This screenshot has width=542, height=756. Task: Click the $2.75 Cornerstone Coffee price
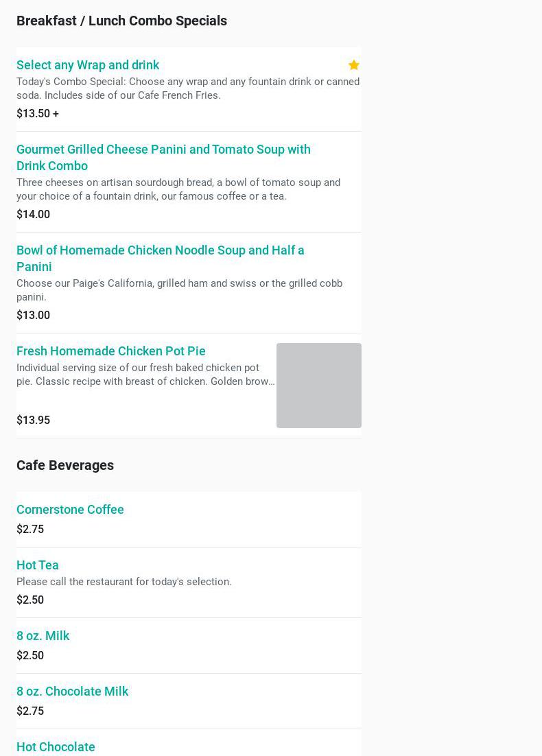click(30, 530)
